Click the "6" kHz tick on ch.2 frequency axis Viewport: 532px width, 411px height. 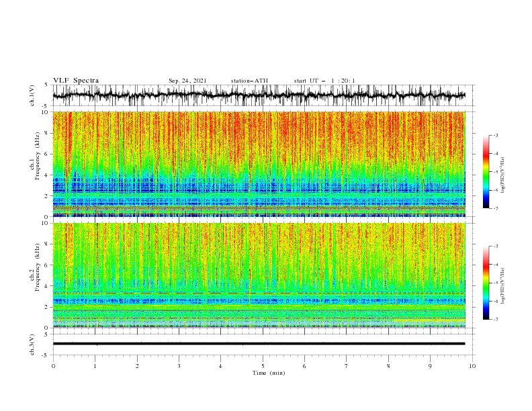tap(47, 265)
